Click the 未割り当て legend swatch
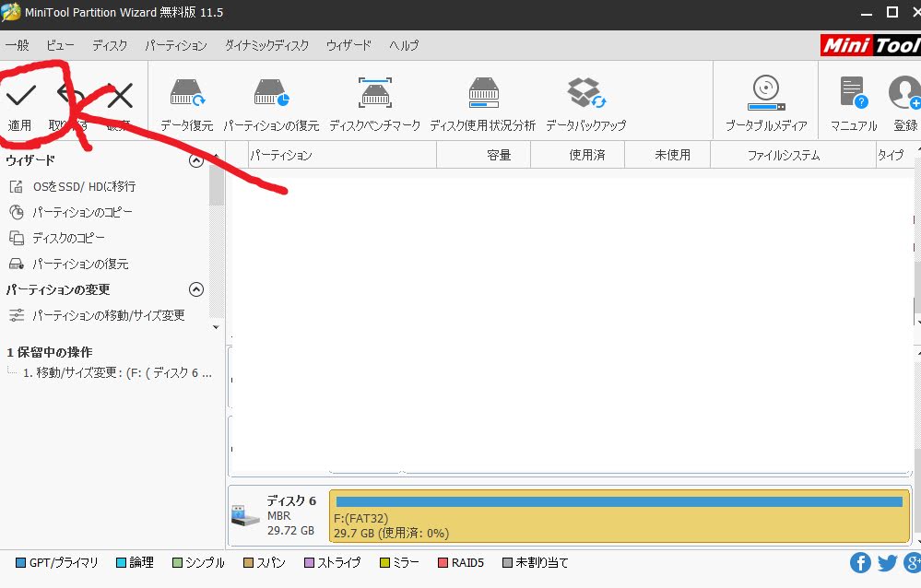Viewport: 921px width, 588px height. (507, 563)
